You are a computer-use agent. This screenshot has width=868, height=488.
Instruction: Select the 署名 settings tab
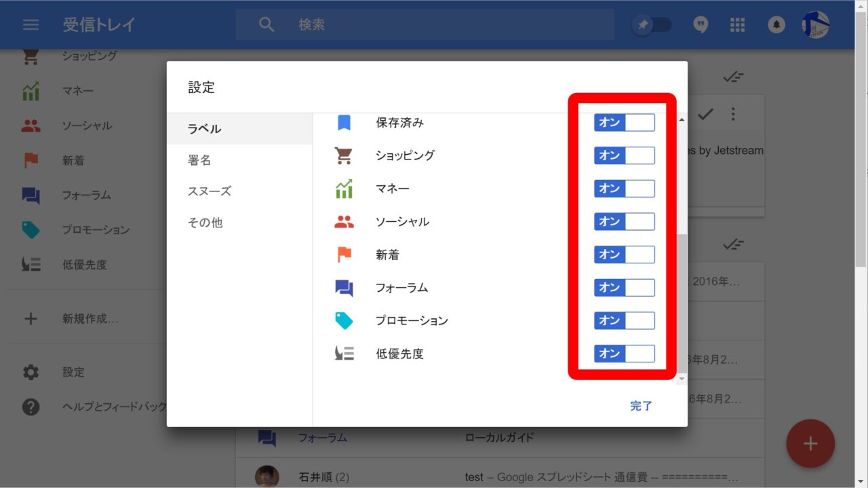(199, 160)
